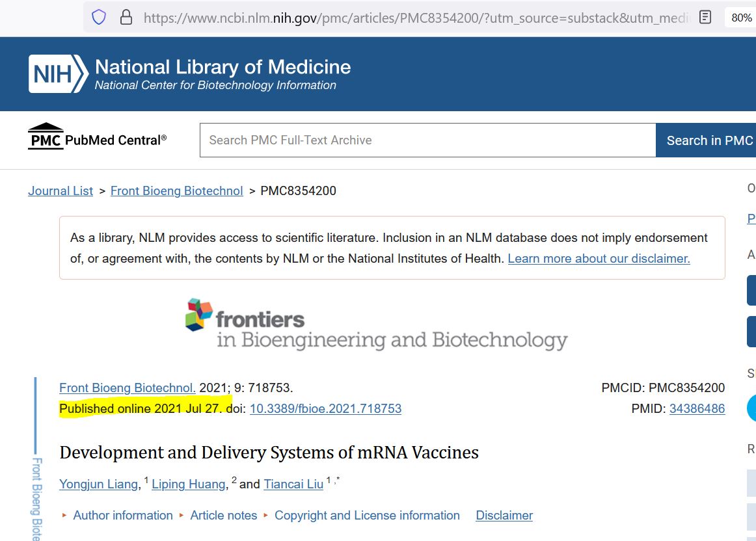This screenshot has height=541, width=756.
Task: Focus the Search PMC Full-Text Archive field
Action: click(427, 140)
